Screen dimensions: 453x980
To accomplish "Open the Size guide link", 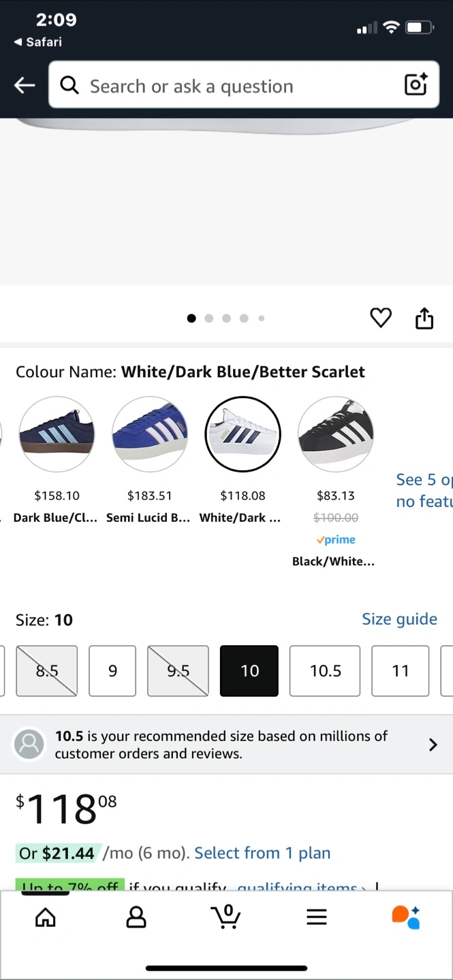I will click(399, 619).
